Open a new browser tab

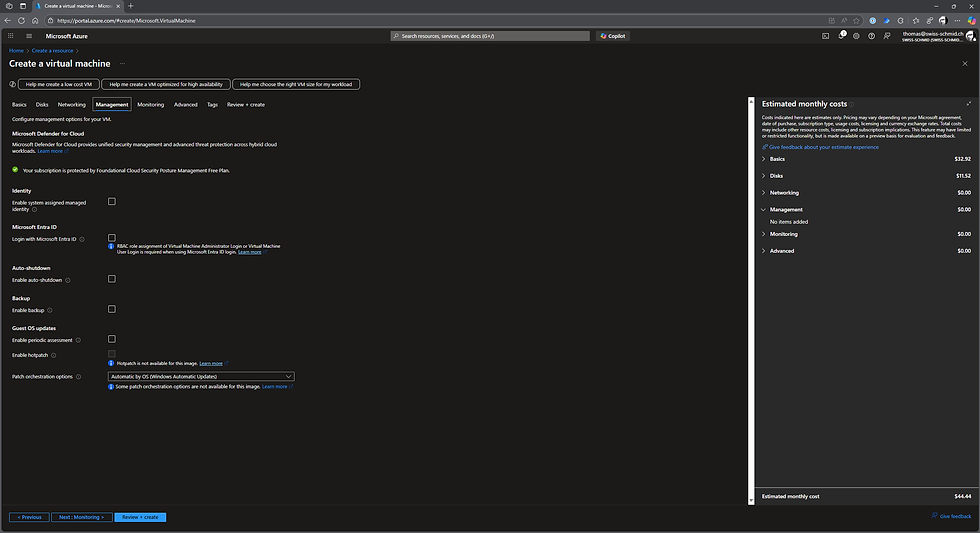pyautogui.click(x=131, y=6)
